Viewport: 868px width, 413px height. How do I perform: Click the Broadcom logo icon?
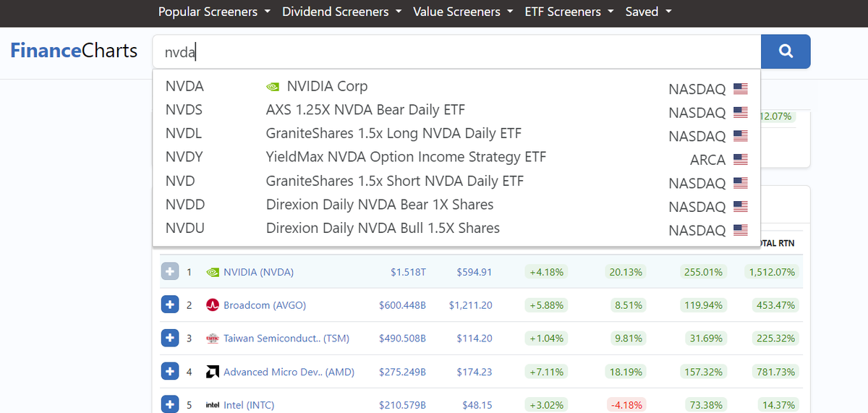pyautogui.click(x=213, y=305)
